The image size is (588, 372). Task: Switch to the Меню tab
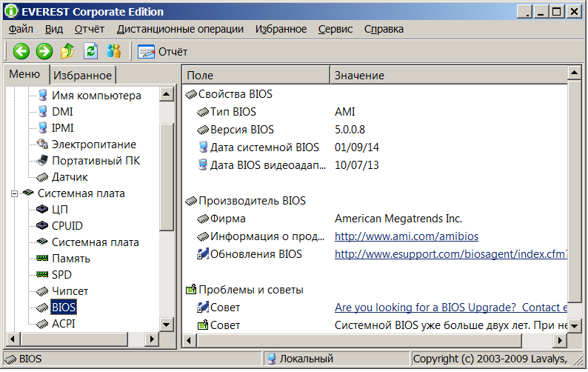[24, 74]
